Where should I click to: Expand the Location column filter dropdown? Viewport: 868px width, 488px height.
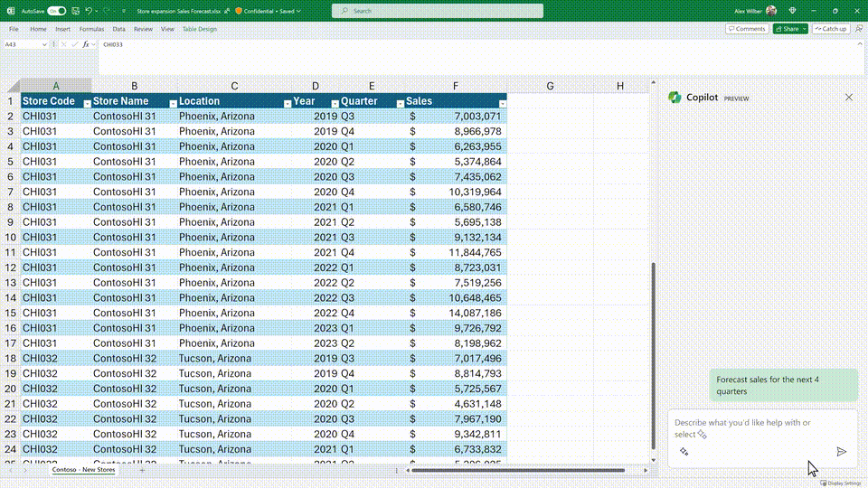(x=287, y=103)
